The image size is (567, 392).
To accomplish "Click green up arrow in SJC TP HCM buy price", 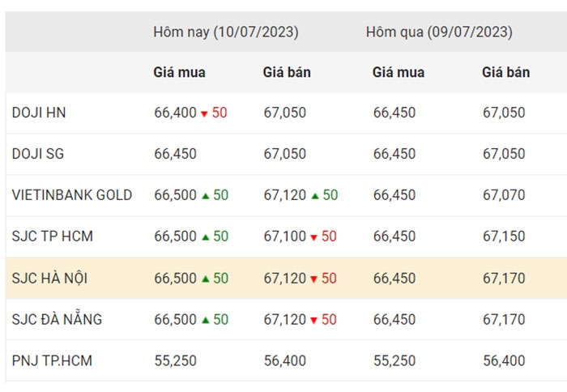I will click(x=206, y=237).
